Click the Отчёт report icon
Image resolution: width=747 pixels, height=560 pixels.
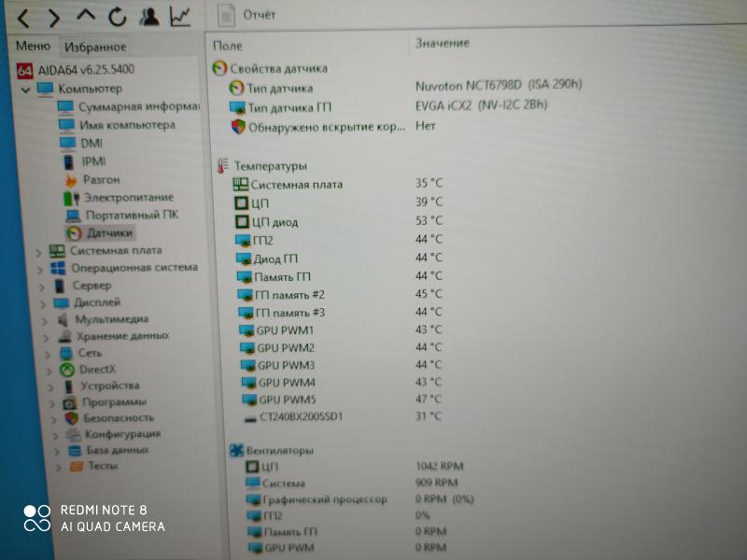(225, 15)
